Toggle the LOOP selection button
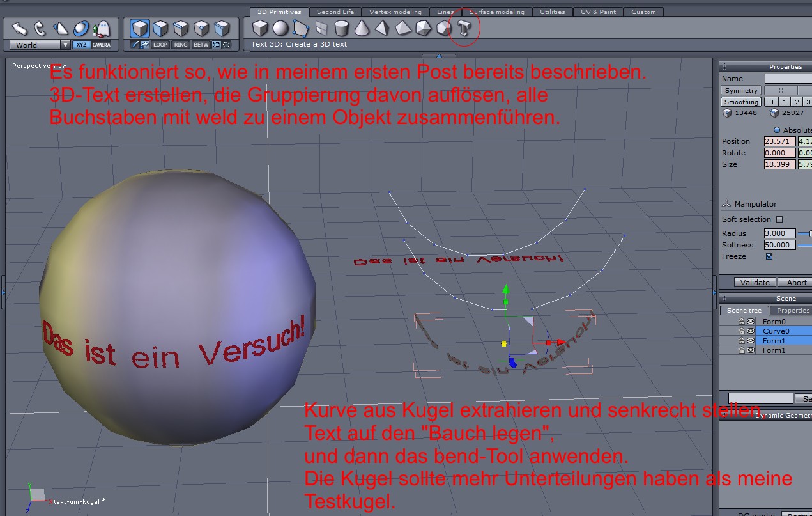This screenshot has width=812, height=516. click(x=160, y=45)
